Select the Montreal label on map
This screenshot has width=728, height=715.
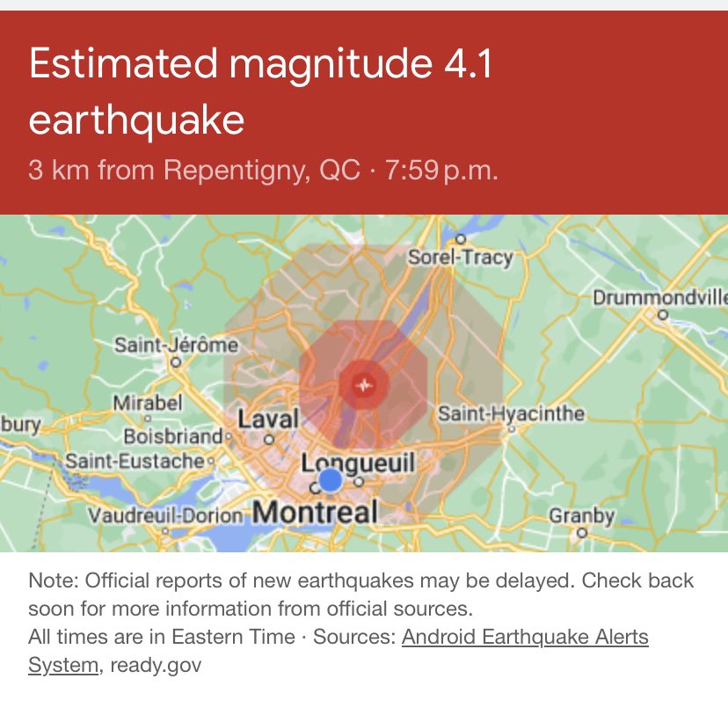click(315, 513)
